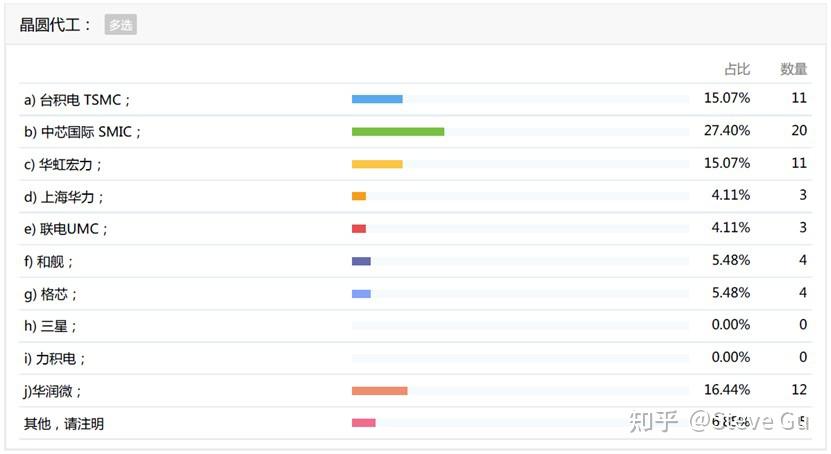Click the 晶圆代工 question title
This screenshot has height=454, width=831.
tap(56, 25)
